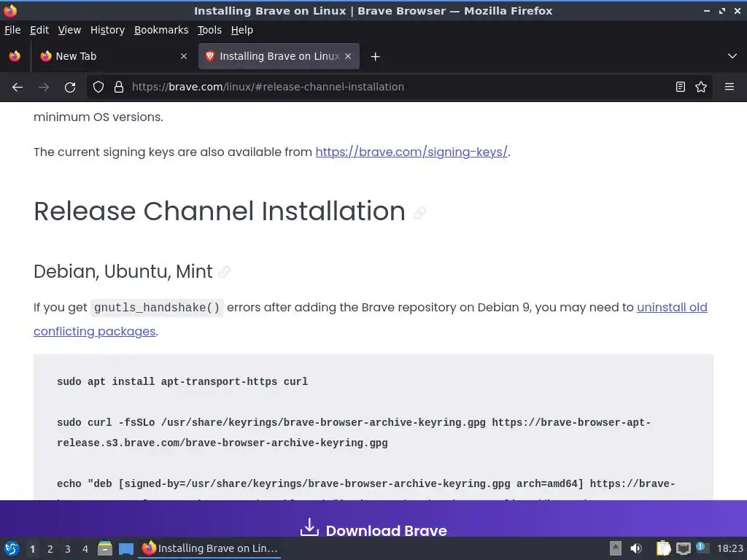Open the Tools menu

[209, 30]
